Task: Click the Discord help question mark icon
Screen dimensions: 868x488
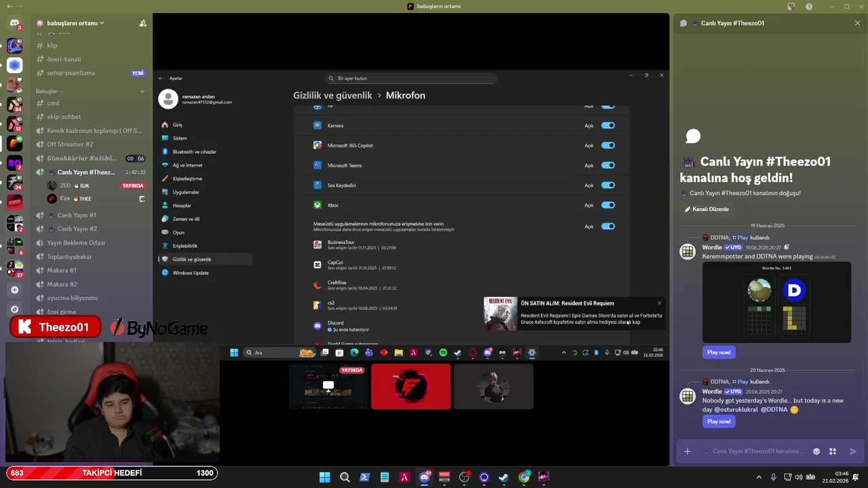Action: tap(809, 6)
